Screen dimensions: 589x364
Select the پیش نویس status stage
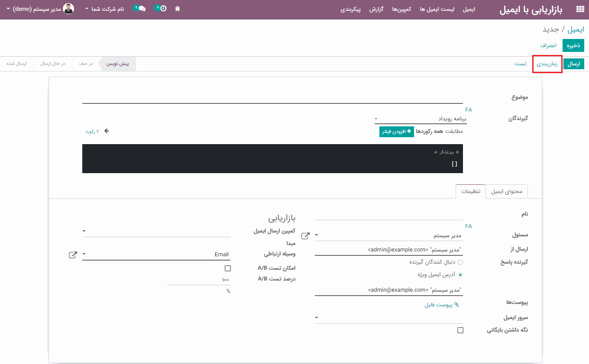[x=118, y=64]
